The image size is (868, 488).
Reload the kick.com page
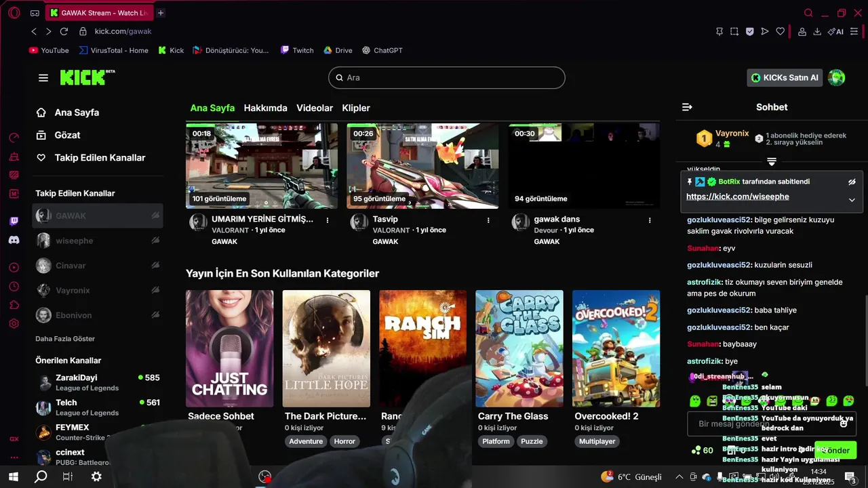pyautogui.click(x=64, y=31)
